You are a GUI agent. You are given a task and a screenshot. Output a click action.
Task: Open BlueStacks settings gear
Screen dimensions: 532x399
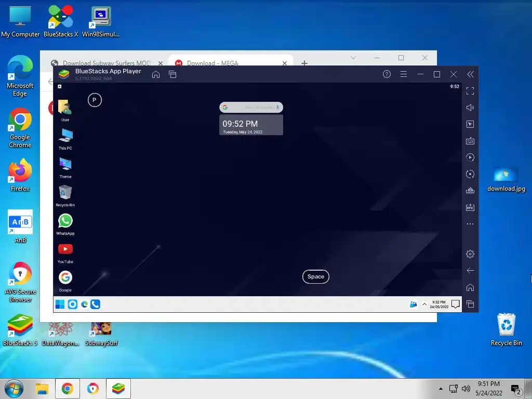tap(470, 254)
